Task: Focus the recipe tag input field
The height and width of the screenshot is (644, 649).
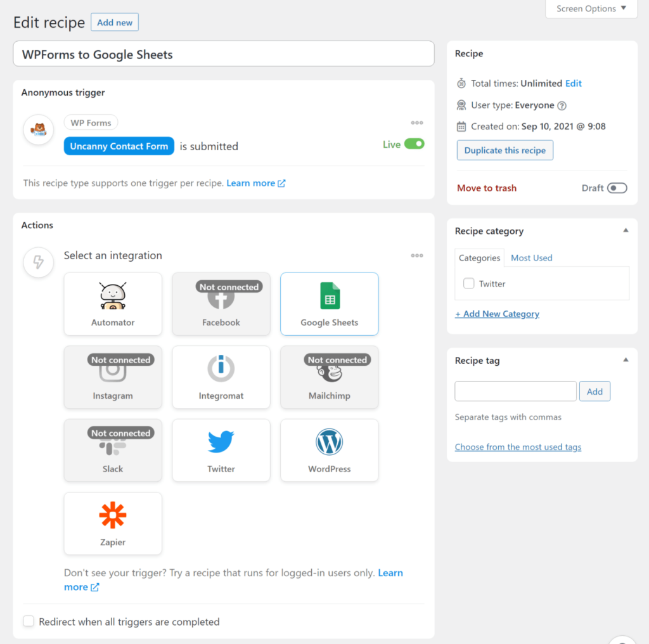Action: [x=515, y=392]
